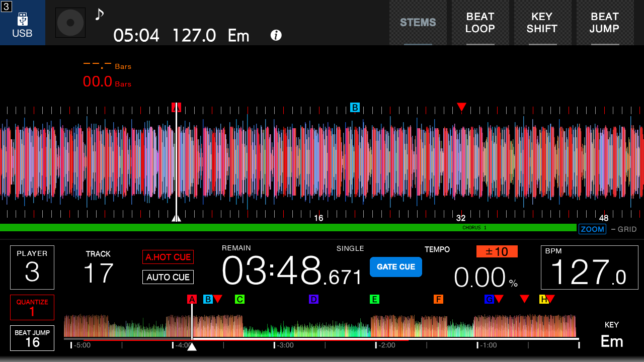Screen dimensions: 644x362
Task: Toggle AUTO CUE setting
Action: 168,277
